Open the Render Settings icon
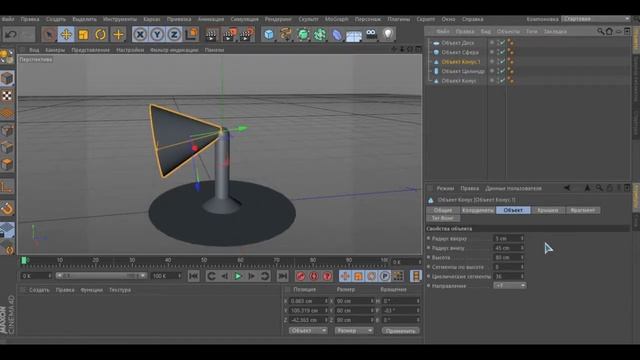This screenshot has width=640, height=360. coord(247,35)
